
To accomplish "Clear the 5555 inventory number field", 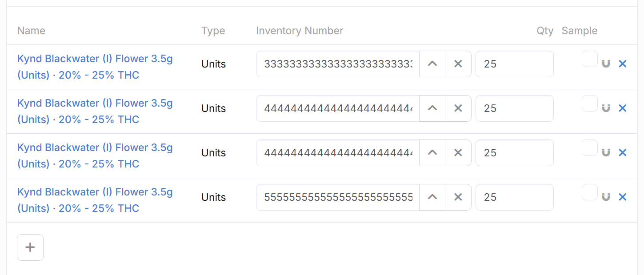I will (x=458, y=197).
